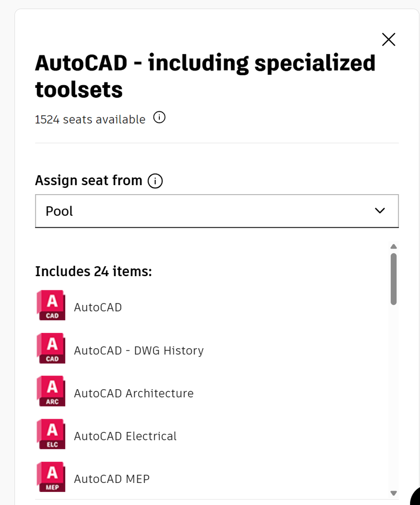Viewport: 420px width, 505px height.
Task: Click the scroll up arrow of the items list
Action: click(393, 246)
